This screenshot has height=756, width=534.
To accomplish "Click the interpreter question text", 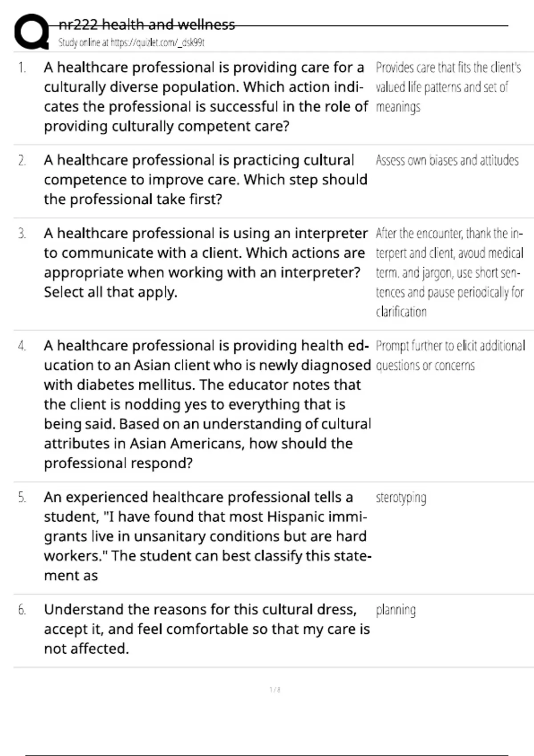I will 205,262.
